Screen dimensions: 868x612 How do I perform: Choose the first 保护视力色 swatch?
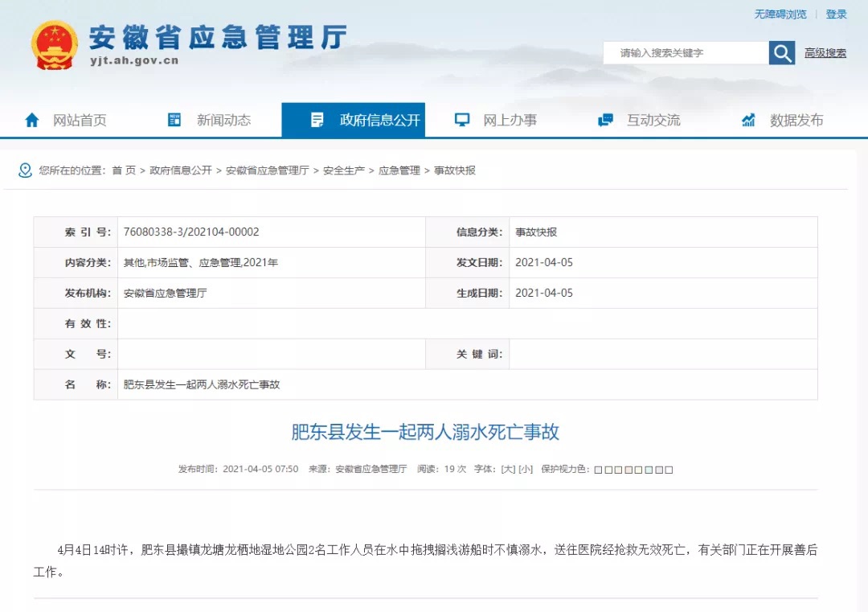pos(598,470)
